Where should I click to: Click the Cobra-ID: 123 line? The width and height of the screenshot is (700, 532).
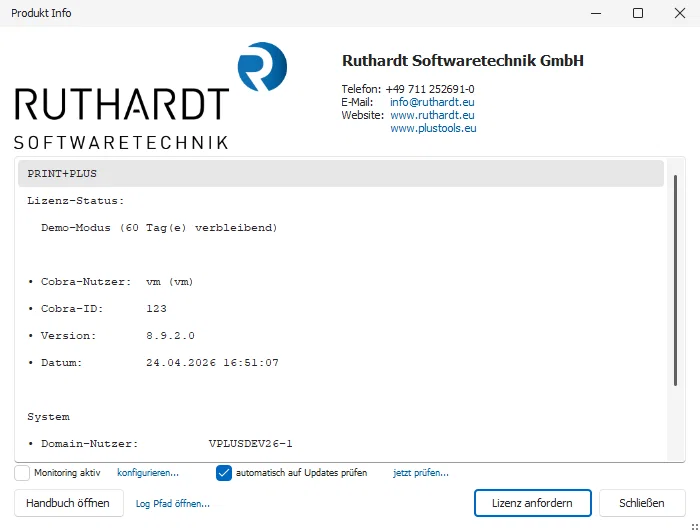[x=97, y=308]
